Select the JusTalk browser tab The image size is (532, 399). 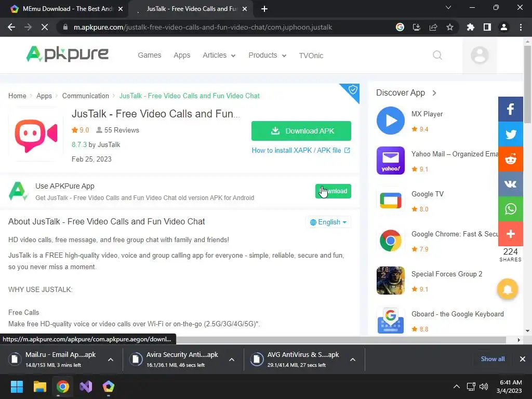click(x=192, y=9)
